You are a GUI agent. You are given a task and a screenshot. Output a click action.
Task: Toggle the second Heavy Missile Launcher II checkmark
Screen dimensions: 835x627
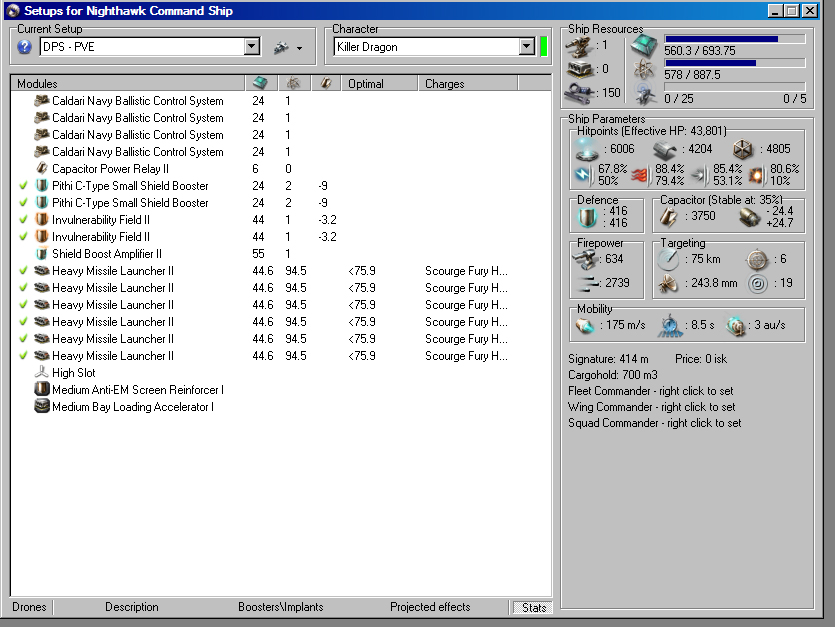click(x=23, y=288)
